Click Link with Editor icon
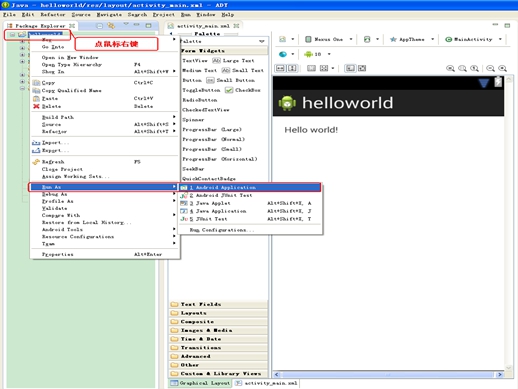 pos(111,26)
